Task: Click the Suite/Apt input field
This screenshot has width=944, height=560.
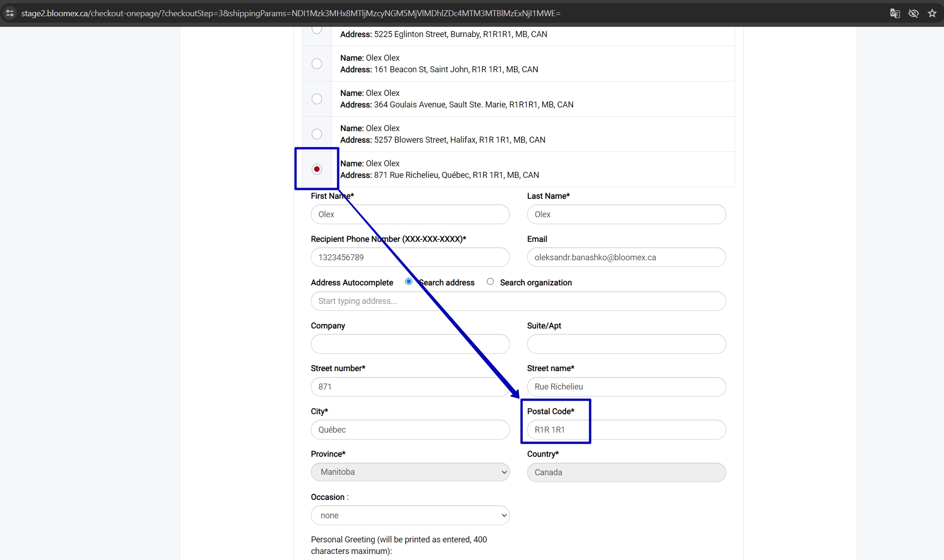Action: (x=626, y=344)
